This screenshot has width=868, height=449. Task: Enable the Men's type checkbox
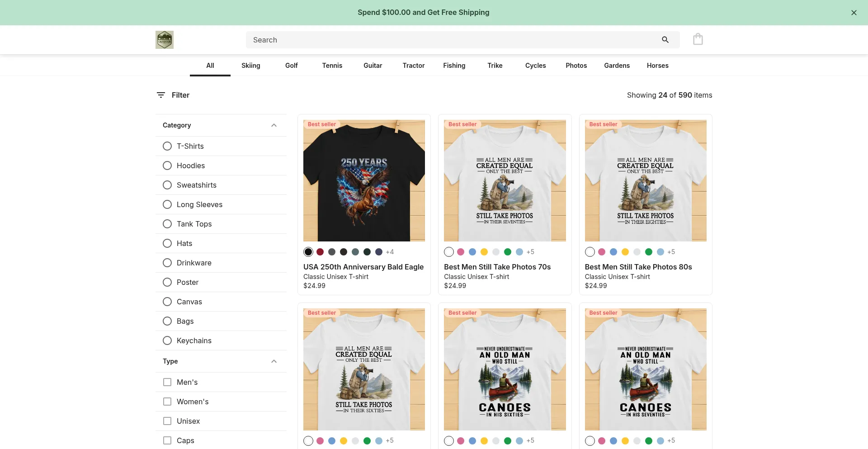pos(167,382)
